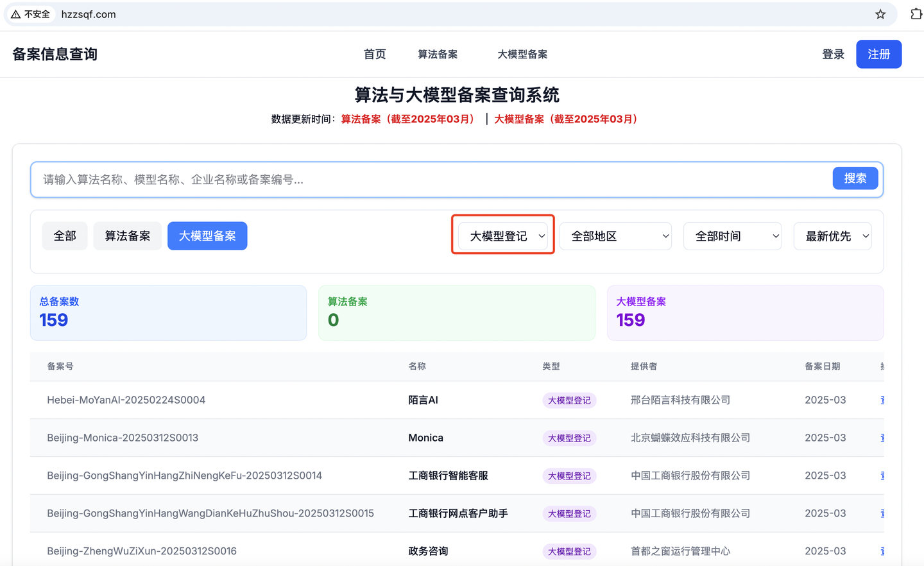Click 大模型备案（截至2025年03月） update text

(567, 119)
